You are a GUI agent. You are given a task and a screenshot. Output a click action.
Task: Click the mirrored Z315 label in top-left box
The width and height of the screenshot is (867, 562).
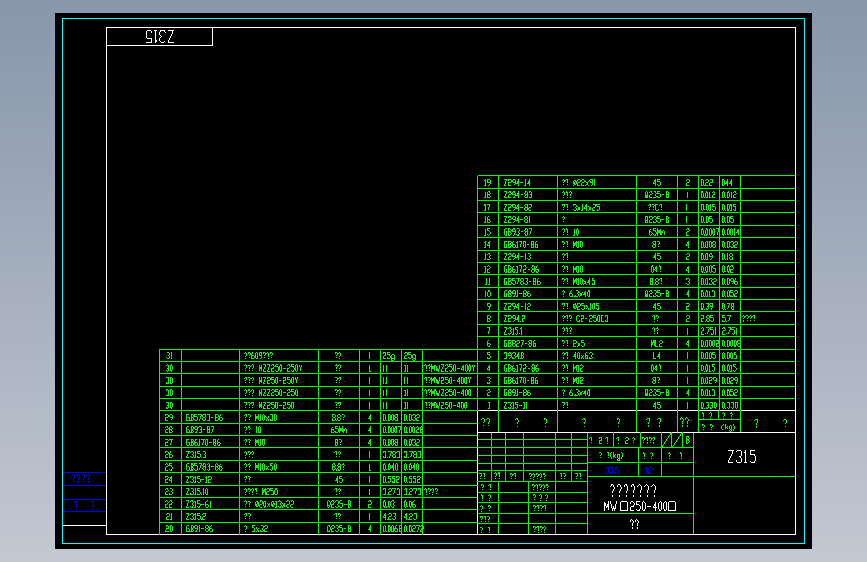point(159,37)
